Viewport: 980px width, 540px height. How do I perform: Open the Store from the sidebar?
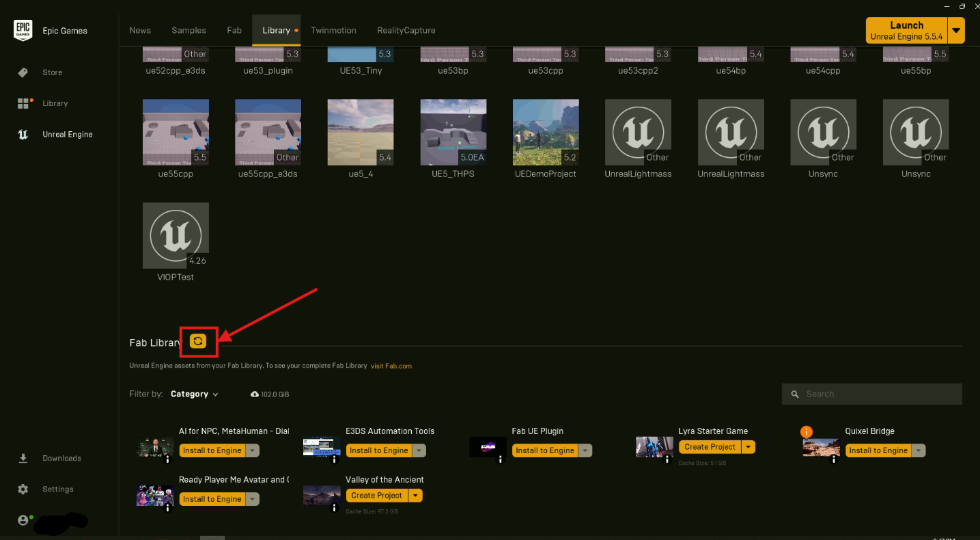coord(52,72)
